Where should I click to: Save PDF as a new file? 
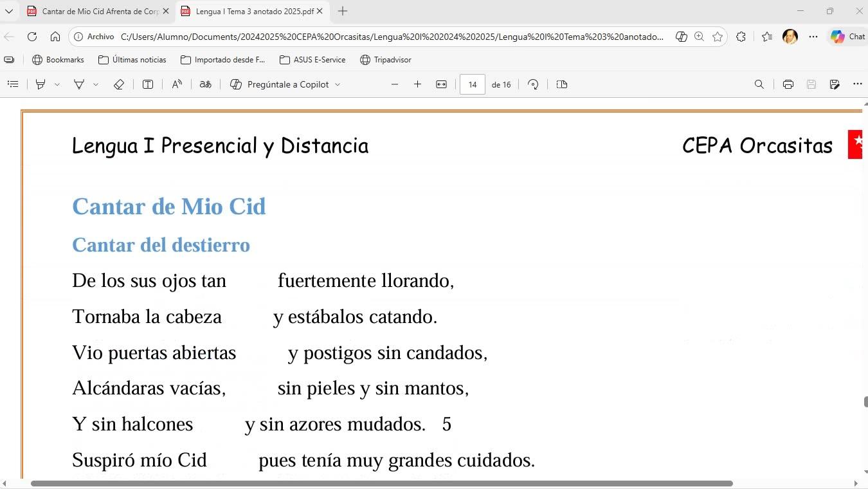click(835, 84)
